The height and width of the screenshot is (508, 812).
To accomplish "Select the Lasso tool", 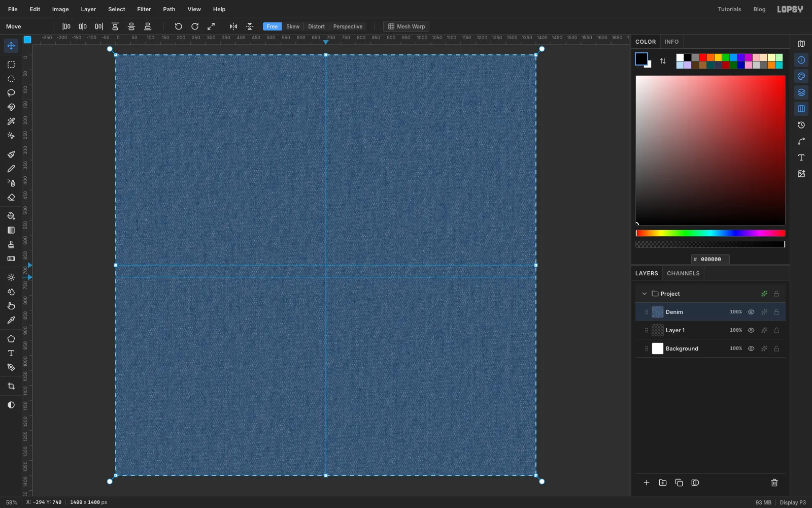I will coord(11,93).
